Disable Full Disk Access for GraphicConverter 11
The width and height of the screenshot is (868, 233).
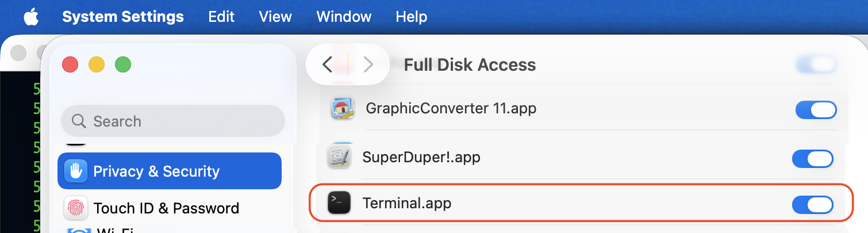pyautogui.click(x=816, y=109)
